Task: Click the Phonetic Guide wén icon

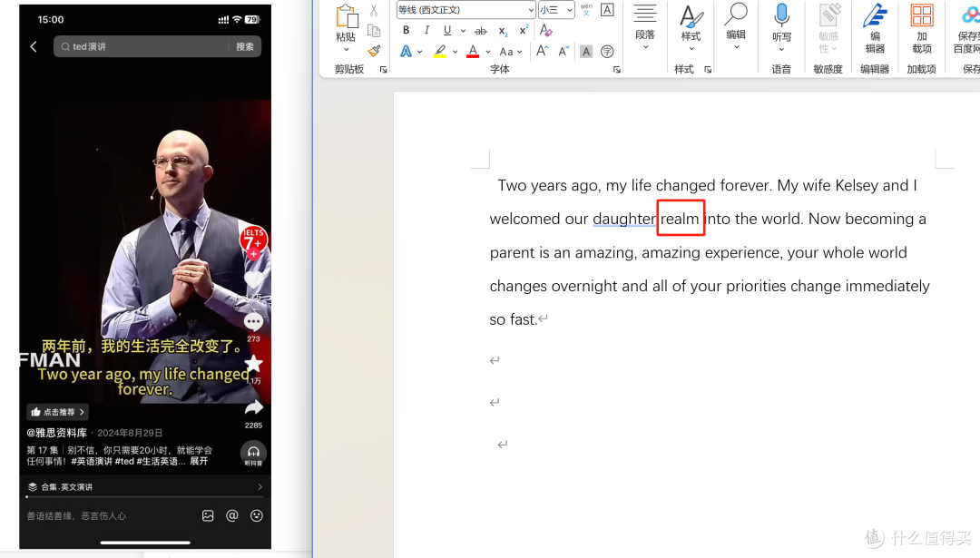Action: pos(585,9)
